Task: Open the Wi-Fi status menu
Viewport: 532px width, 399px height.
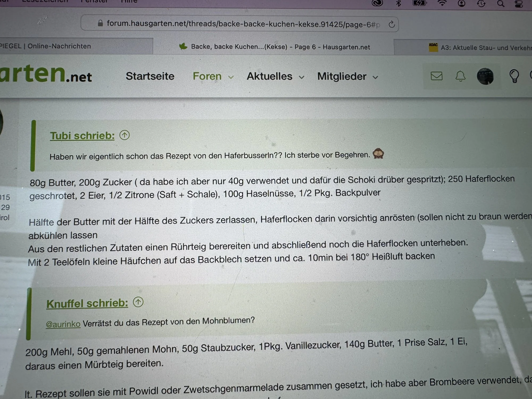Action: click(442, 3)
